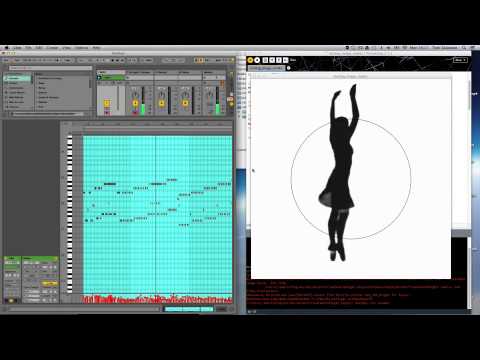Expand the Pad sounds folder
This screenshot has height=360, width=480.
(x=41, y=107)
